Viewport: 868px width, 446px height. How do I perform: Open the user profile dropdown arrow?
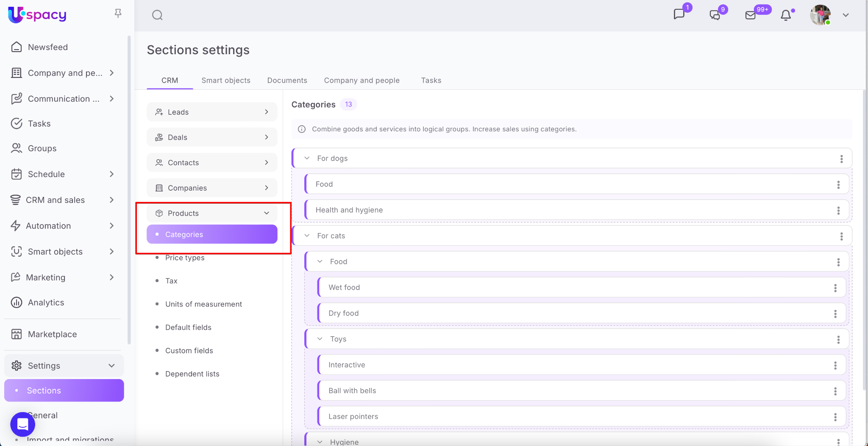[x=846, y=15]
